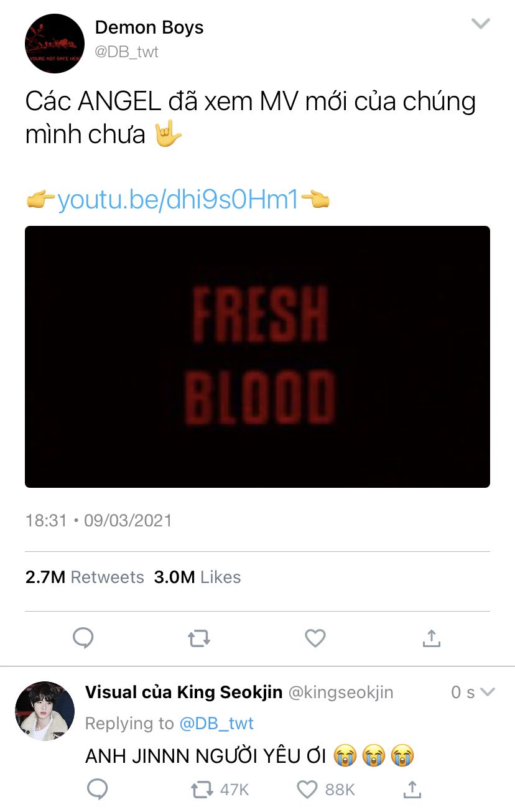The width and height of the screenshot is (515, 812).
Task: Like the kingseokjin reply
Action: 307,790
